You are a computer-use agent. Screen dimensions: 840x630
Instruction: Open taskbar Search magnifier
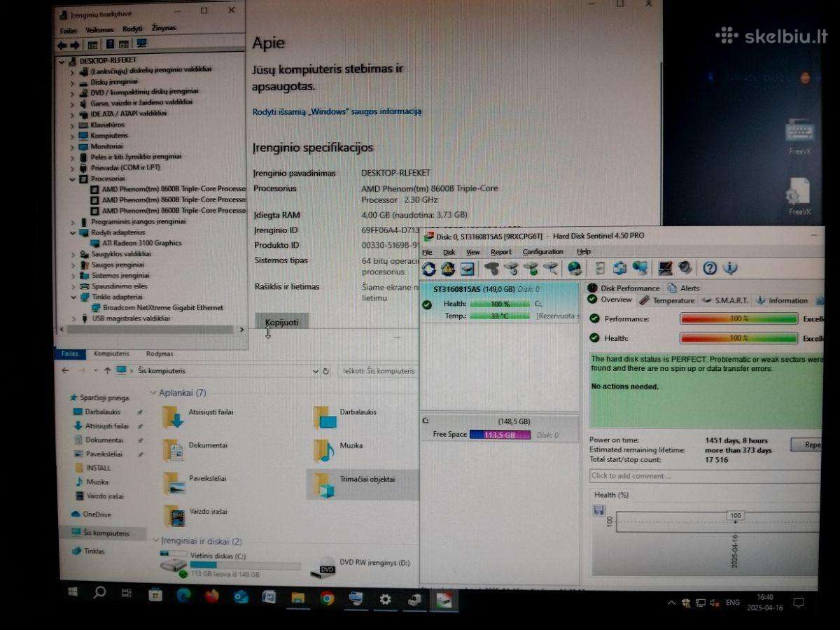click(x=99, y=593)
